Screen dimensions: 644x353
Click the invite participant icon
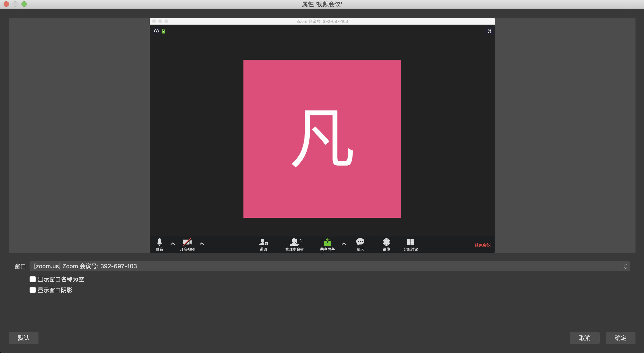click(263, 242)
